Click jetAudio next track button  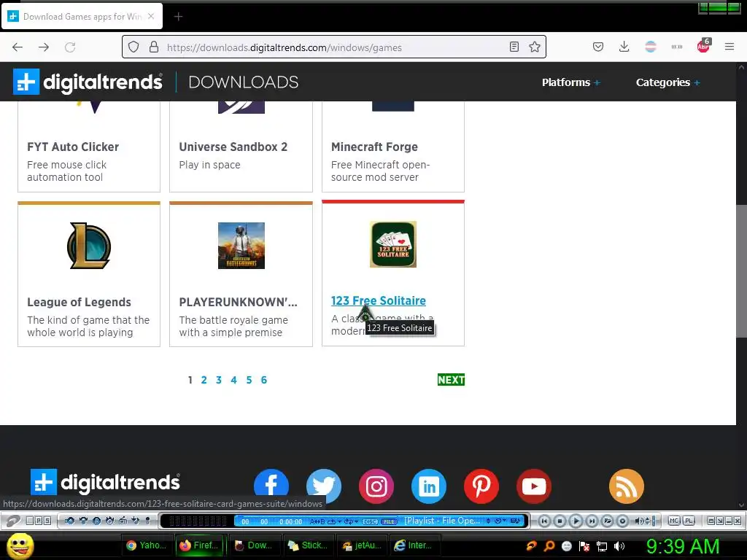click(x=591, y=521)
